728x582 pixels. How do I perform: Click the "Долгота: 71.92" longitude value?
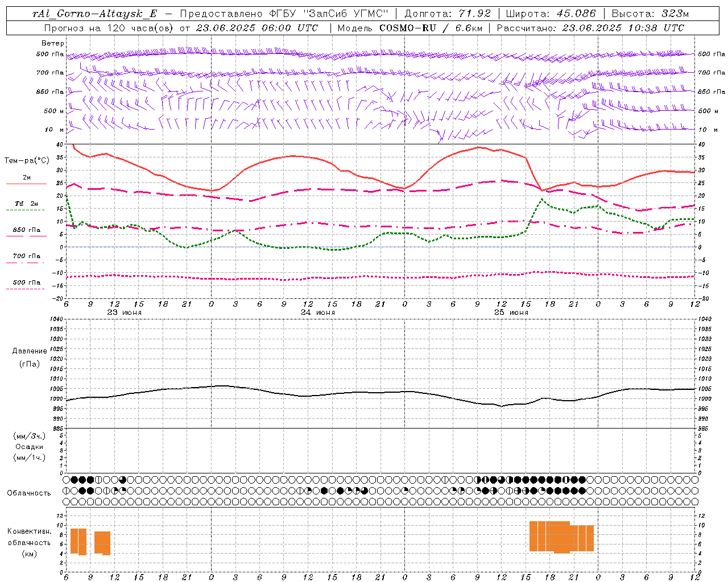(447, 14)
